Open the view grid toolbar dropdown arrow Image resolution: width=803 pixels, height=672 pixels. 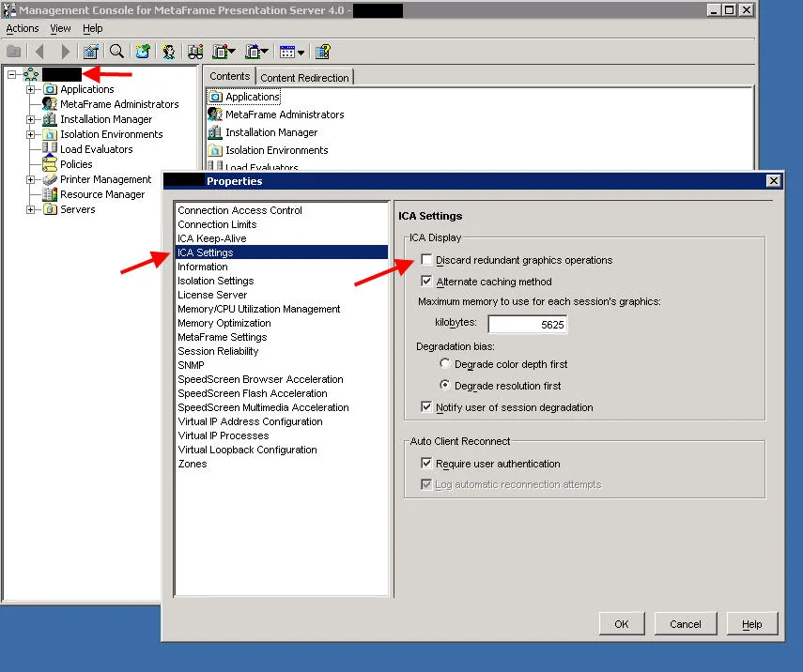click(x=301, y=53)
